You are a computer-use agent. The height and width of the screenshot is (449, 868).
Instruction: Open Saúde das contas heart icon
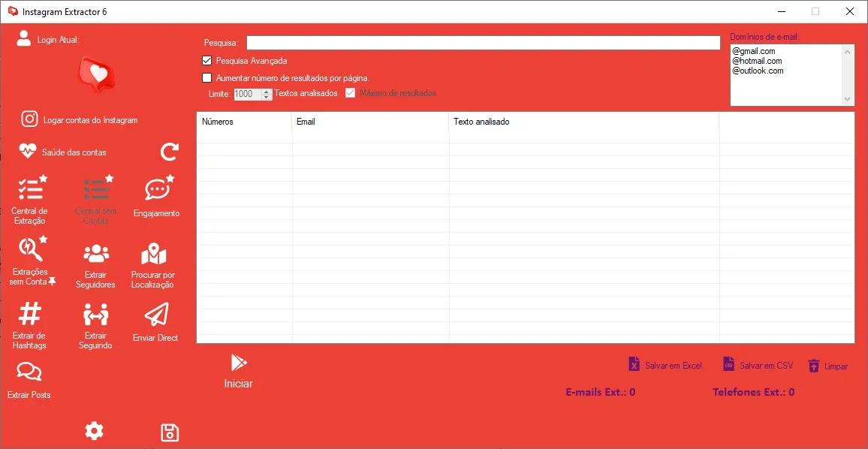coord(28,151)
